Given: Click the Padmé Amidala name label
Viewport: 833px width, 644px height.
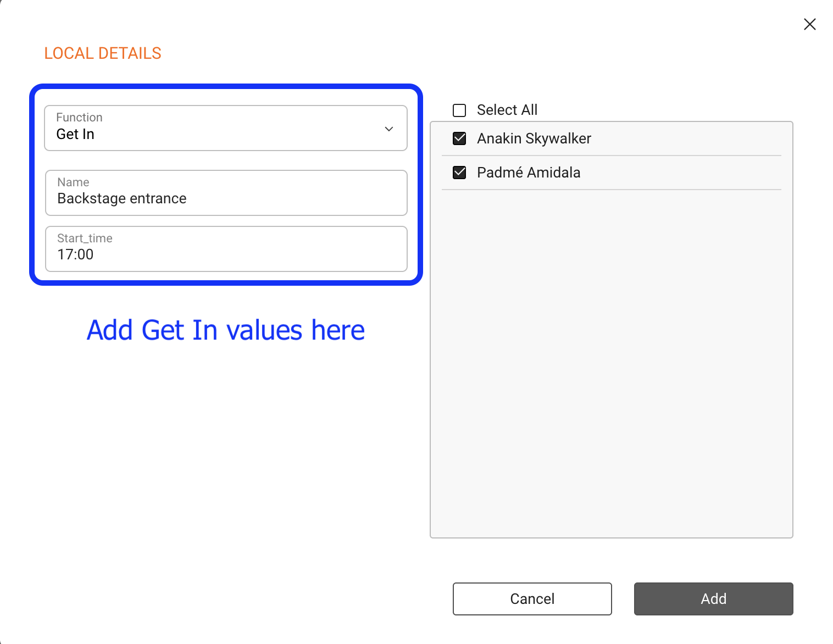Looking at the screenshot, I should point(528,173).
